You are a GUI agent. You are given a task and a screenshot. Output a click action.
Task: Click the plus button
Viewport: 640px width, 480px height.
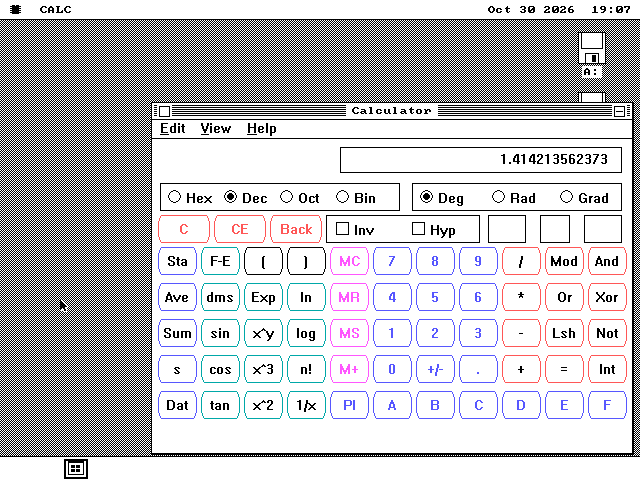[x=521, y=369]
